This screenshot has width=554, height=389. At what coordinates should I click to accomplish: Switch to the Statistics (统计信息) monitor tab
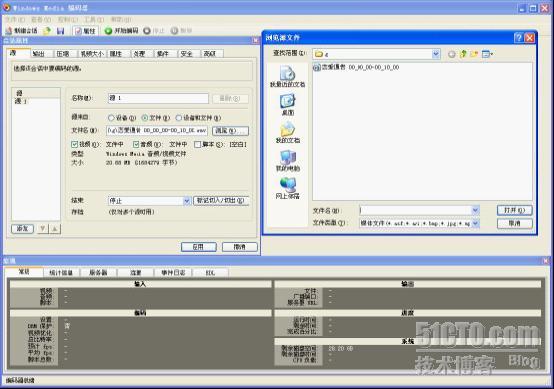61,272
